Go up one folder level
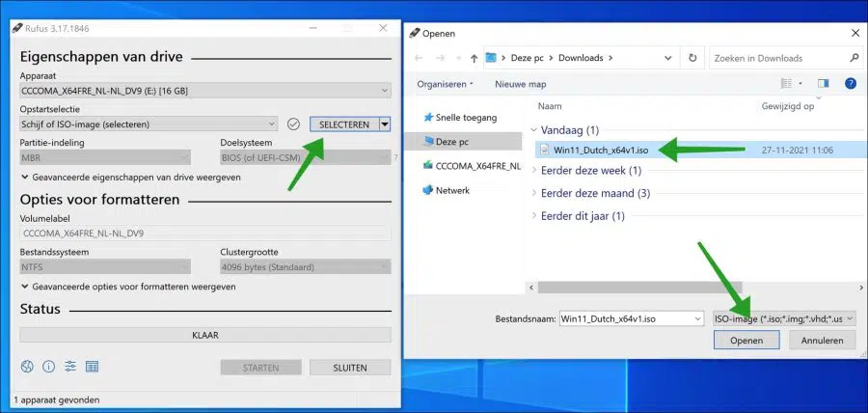Screen dimensions: 868x413 [x=474, y=58]
